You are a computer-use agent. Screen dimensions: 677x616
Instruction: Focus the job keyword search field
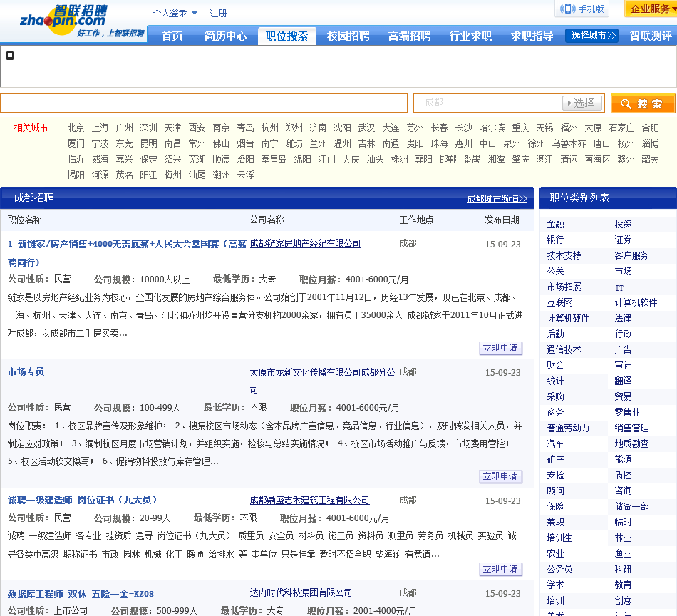coord(204,103)
